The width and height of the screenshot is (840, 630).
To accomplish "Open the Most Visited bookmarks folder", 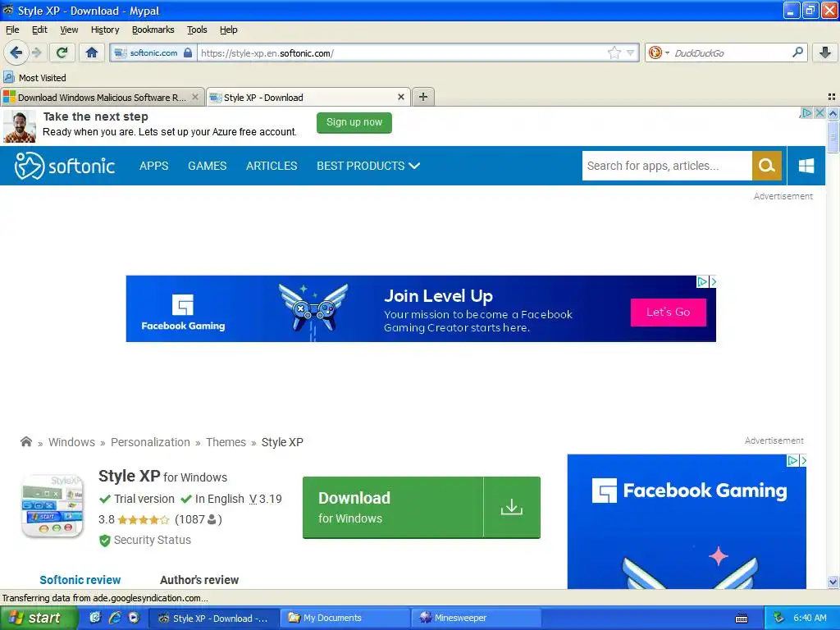I will coord(35,78).
